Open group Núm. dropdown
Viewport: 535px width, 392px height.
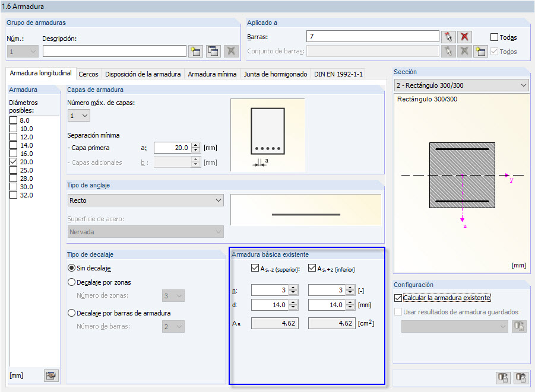click(x=23, y=52)
